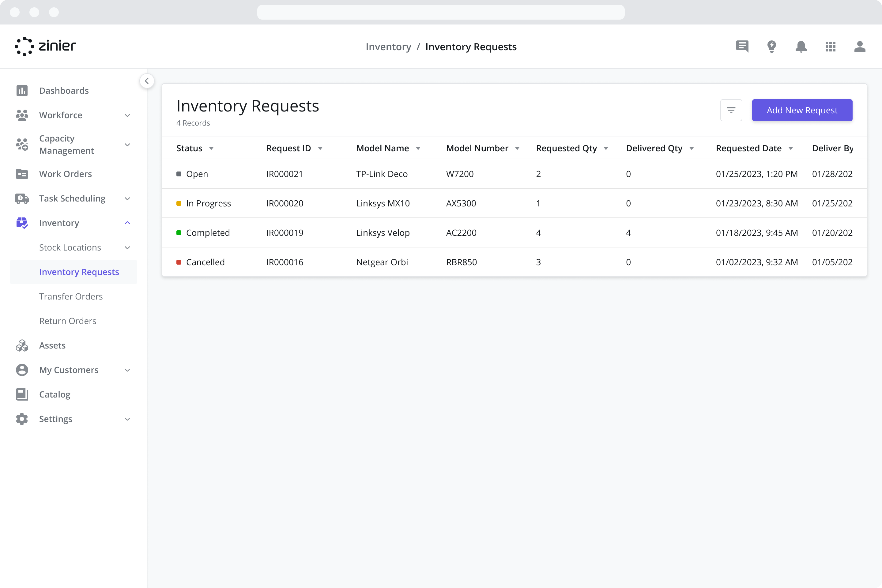Open the user profile icon

point(860,47)
